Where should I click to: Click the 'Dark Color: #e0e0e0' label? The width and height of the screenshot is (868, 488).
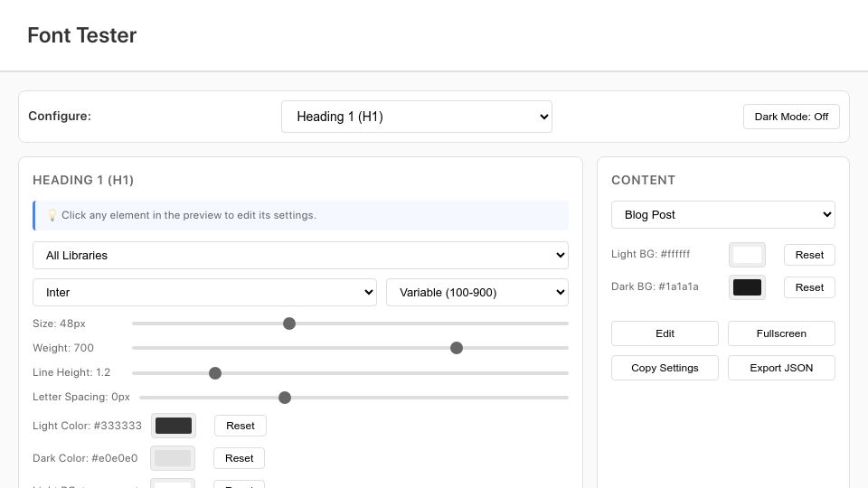[x=85, y=458]
